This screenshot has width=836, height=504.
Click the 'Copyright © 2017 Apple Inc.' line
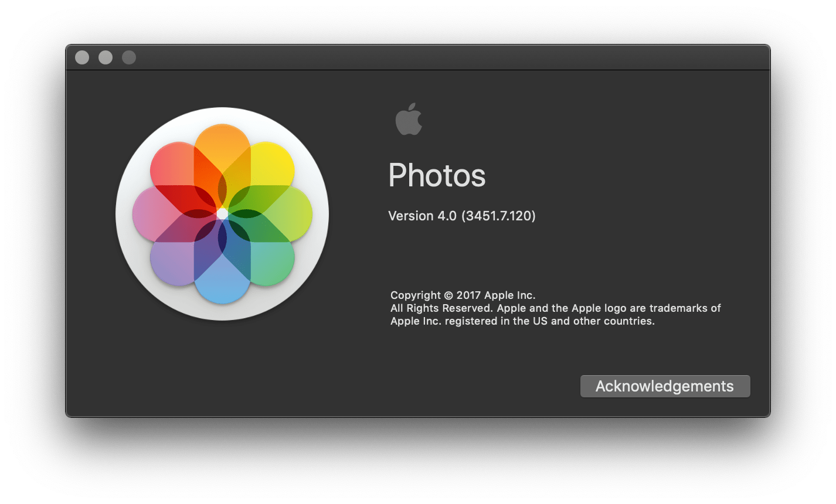pyautogui.click(x=463, y=295)
